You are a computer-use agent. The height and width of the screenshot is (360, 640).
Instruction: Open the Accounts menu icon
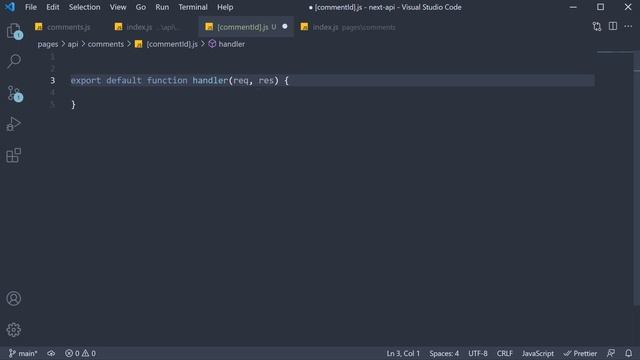pos(13,298)
